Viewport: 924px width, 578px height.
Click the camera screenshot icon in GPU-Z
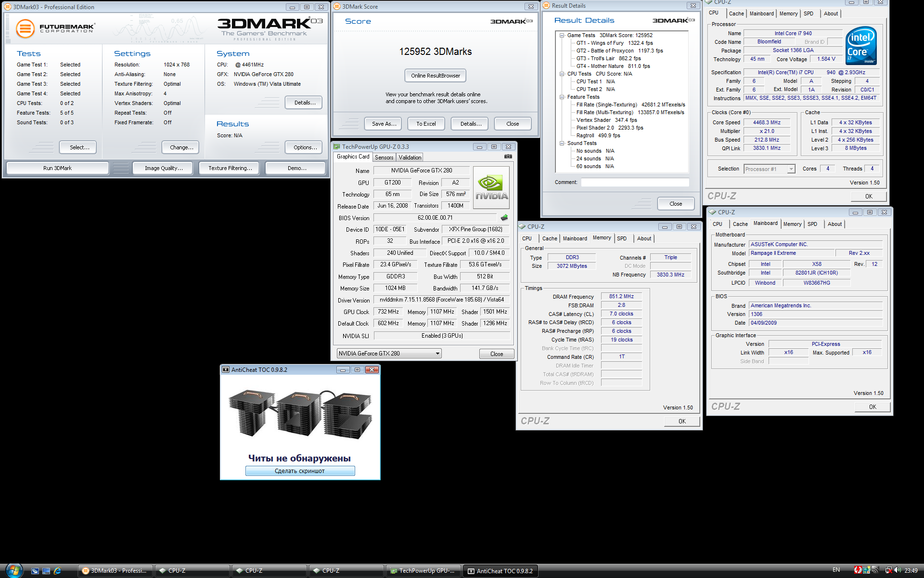pos(508,157)
